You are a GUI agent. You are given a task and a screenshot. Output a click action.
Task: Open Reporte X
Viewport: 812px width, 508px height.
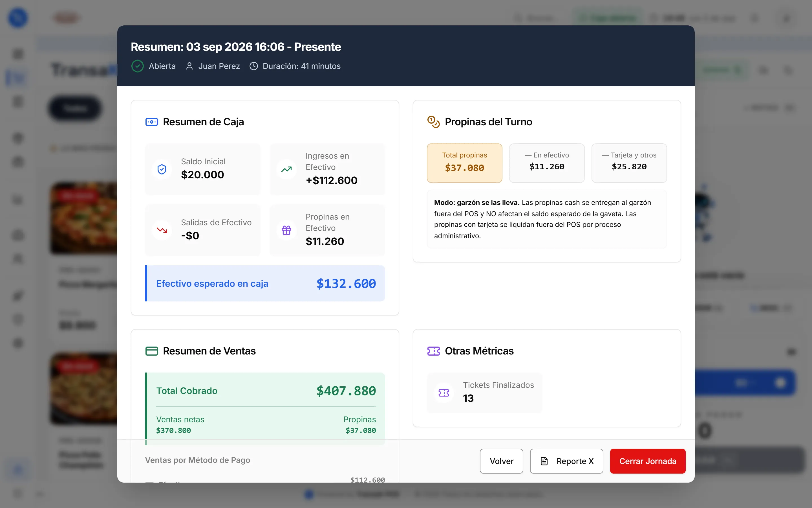566,461
